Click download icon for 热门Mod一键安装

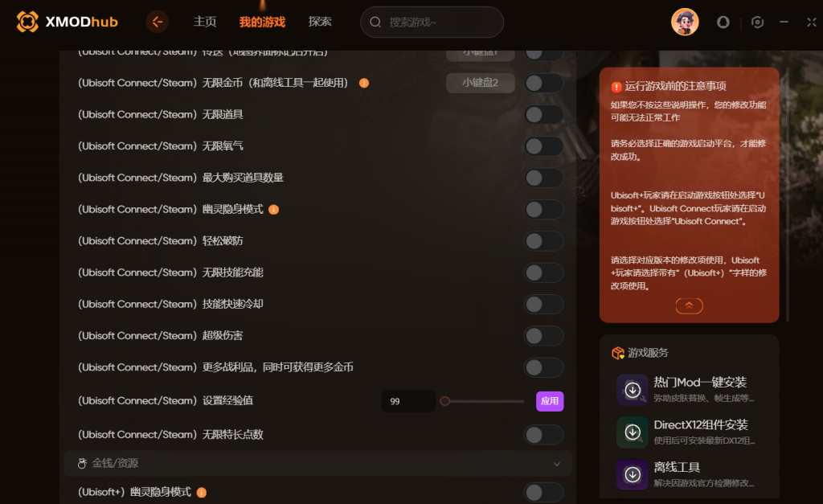point(633,390)
